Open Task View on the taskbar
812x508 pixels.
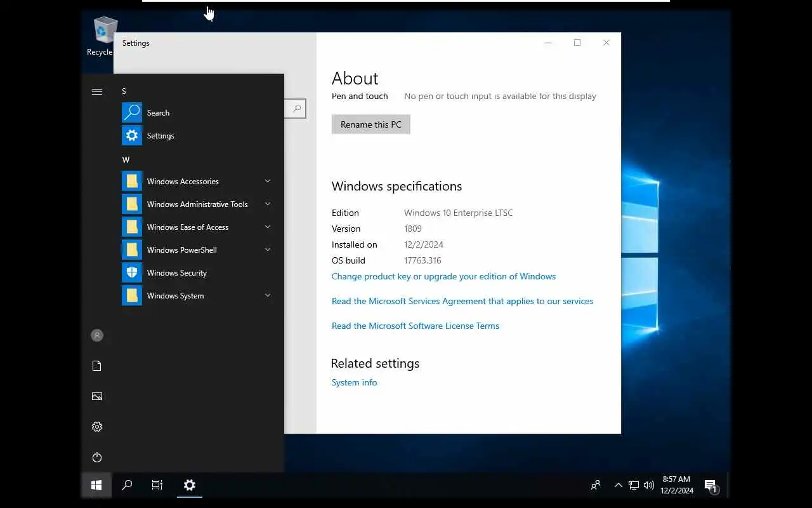(157, 485)
